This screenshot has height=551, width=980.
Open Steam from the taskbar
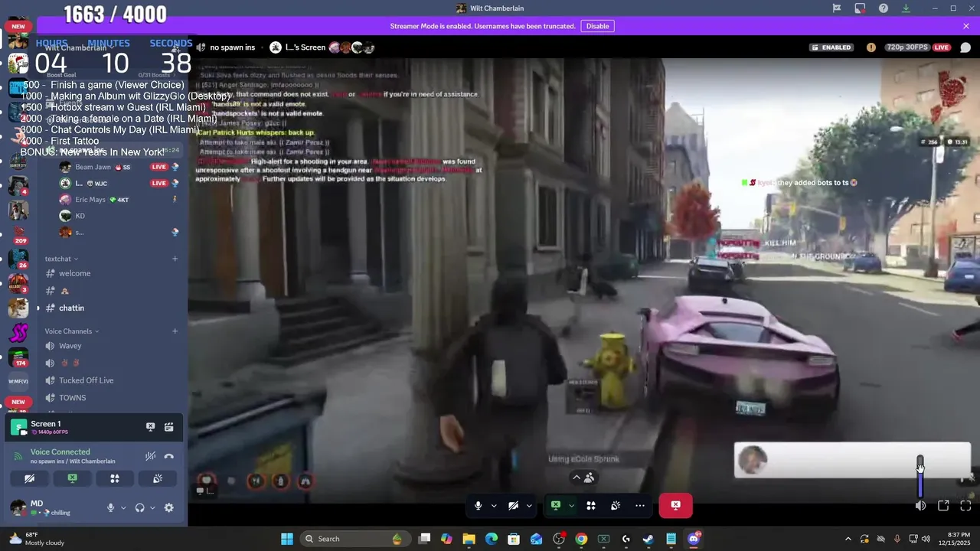click(648, 539)
